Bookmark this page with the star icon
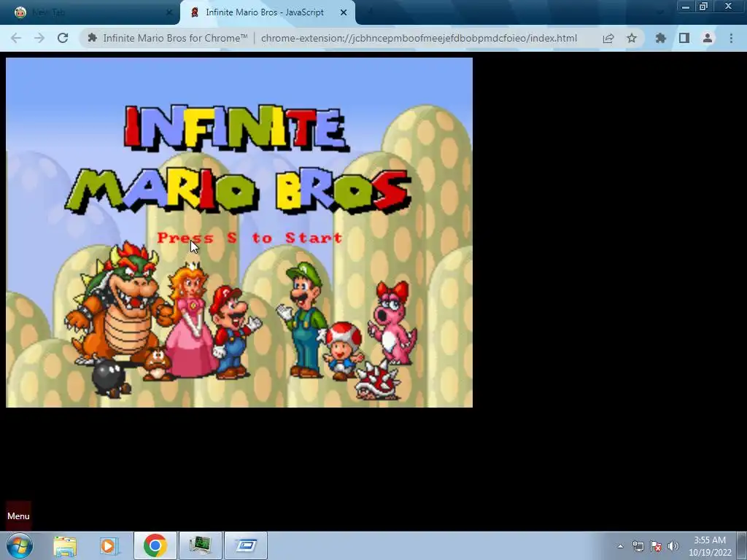 click(632, 38)
